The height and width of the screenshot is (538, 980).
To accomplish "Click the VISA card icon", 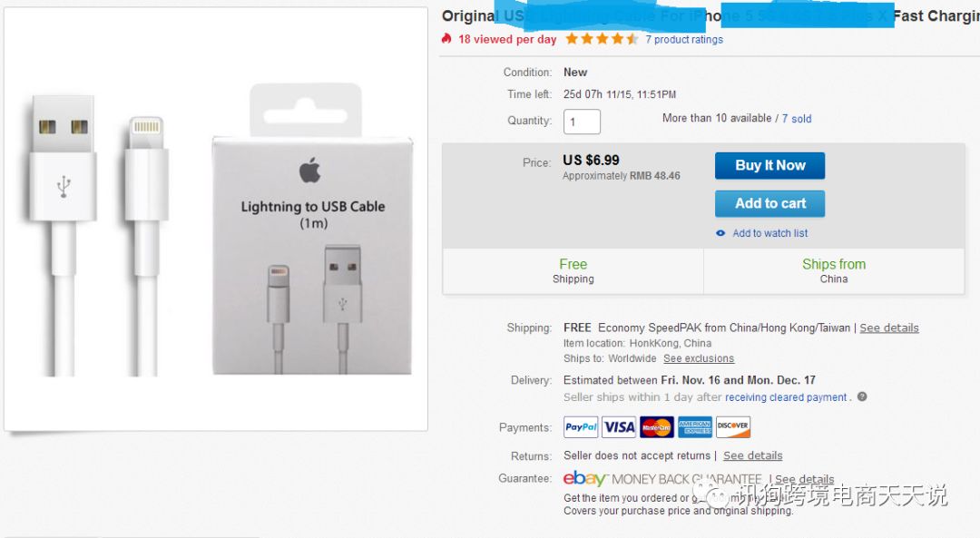I will [619, 426].
